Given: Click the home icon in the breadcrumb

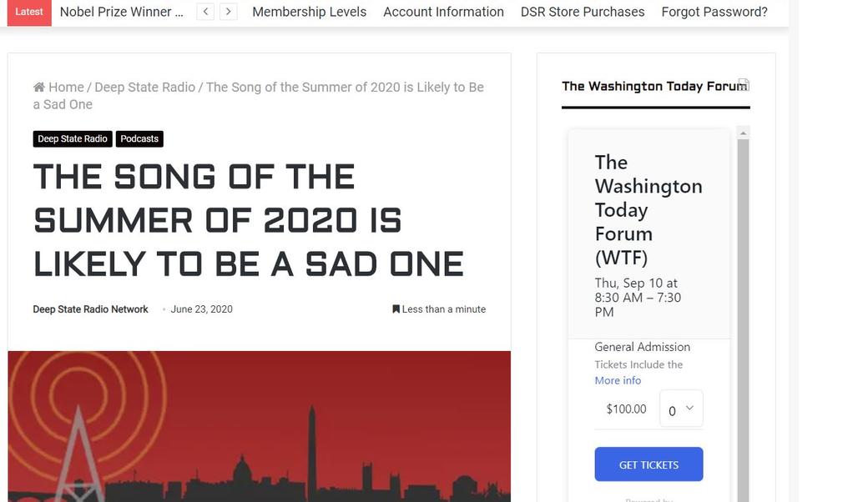Looking at the screenshot, I should [x=38, y=86].
